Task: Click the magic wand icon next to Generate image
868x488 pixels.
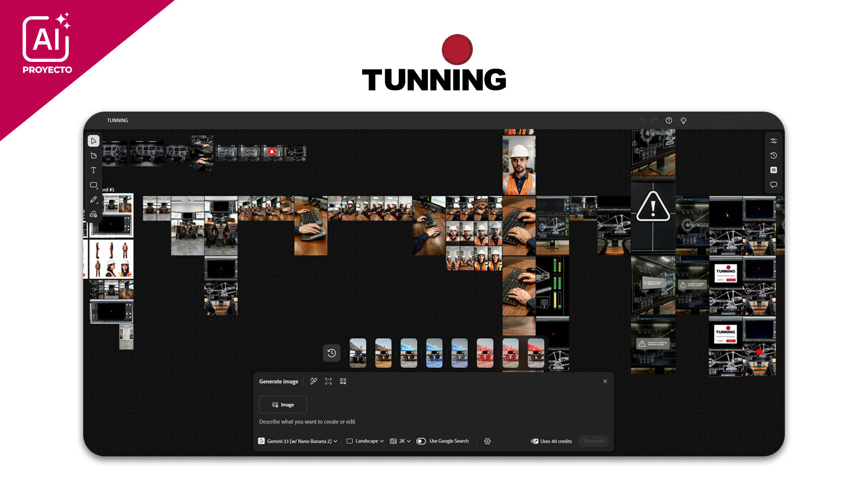Action: point(314,381)
